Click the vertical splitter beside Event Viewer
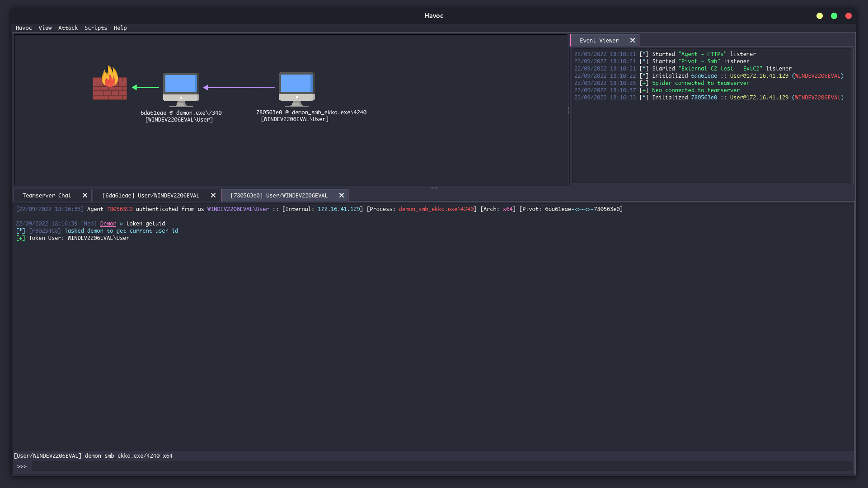The height and width of the screenshot is (488, 868). [x=569, y=110]
